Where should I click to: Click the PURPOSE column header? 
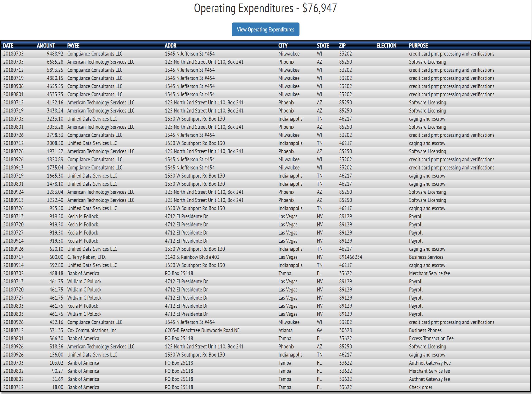pos(418,46)
